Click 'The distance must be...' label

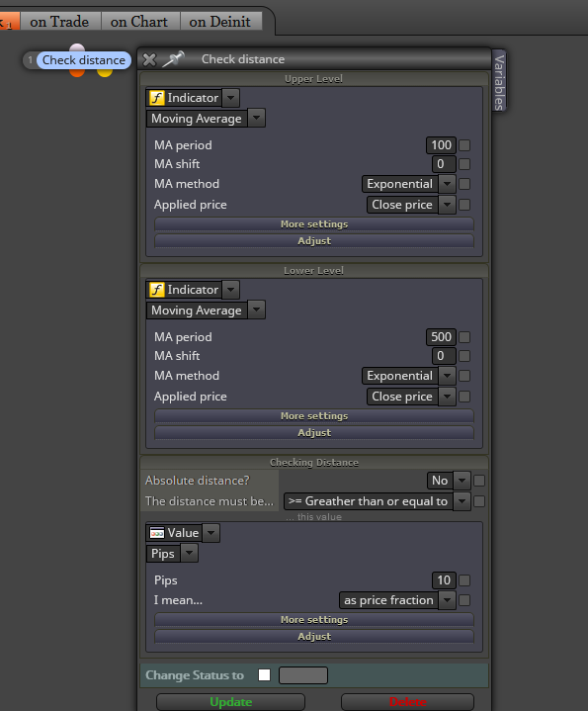point(210,501)
